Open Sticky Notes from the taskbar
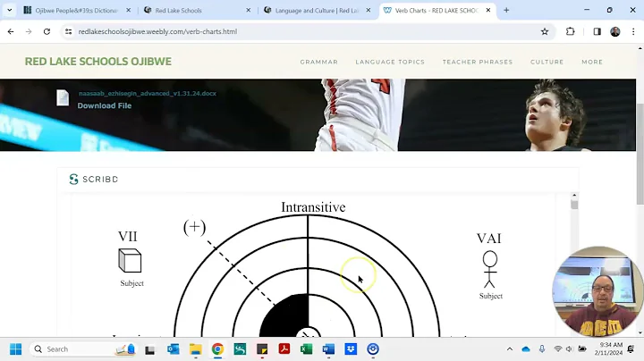The image size is (644, 361). (x=262, y=349)
